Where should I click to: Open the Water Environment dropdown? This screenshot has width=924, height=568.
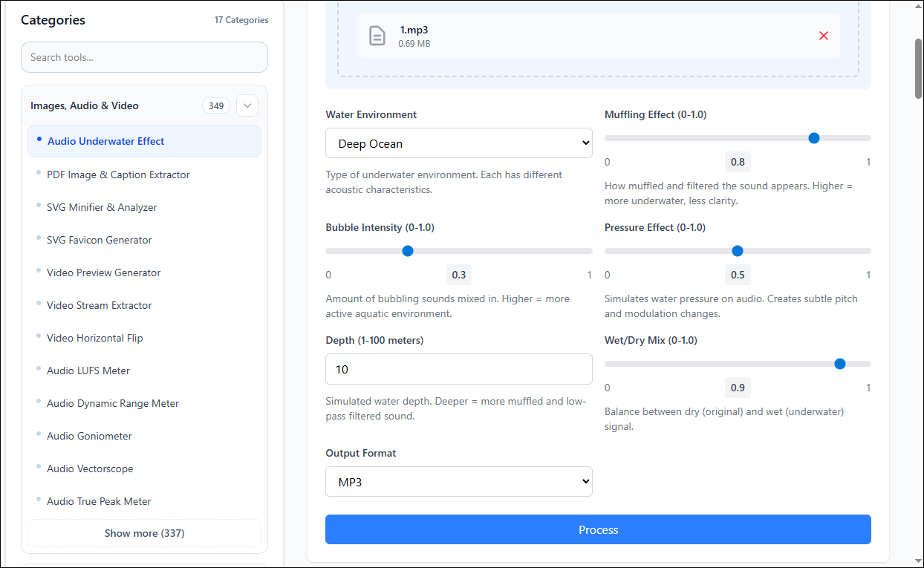click(458, 143)
